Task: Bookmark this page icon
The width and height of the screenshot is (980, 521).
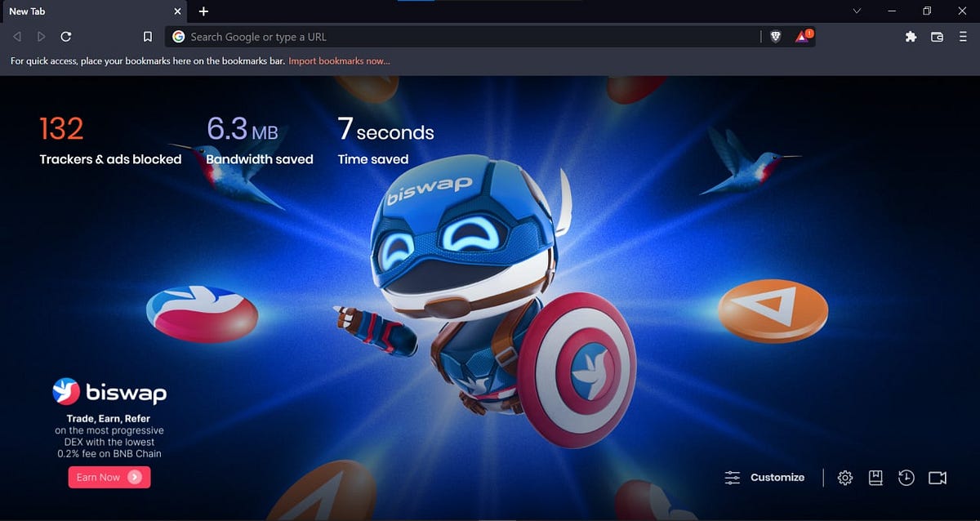Action: (x=148, y=37)
